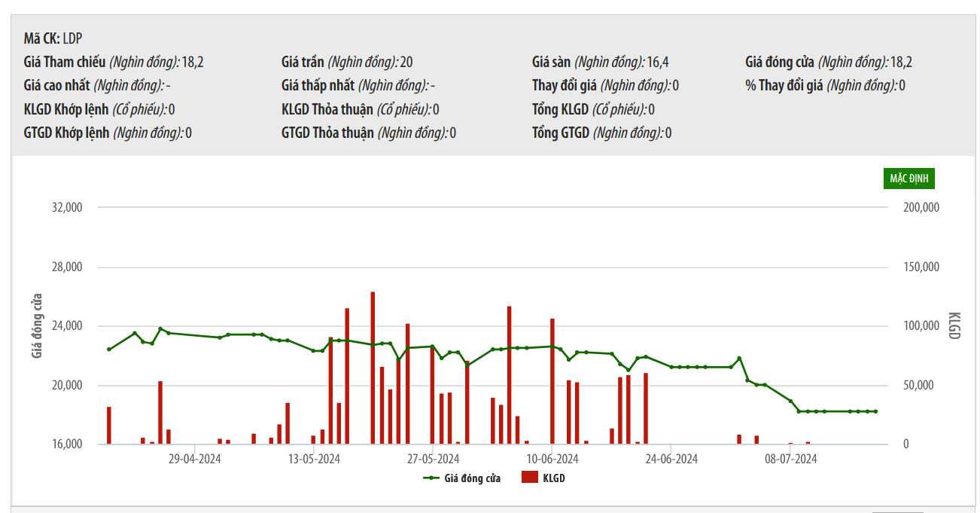Click the green line marker in legend
The width and height of the screenshot is (980, 513).
point(431,478)
